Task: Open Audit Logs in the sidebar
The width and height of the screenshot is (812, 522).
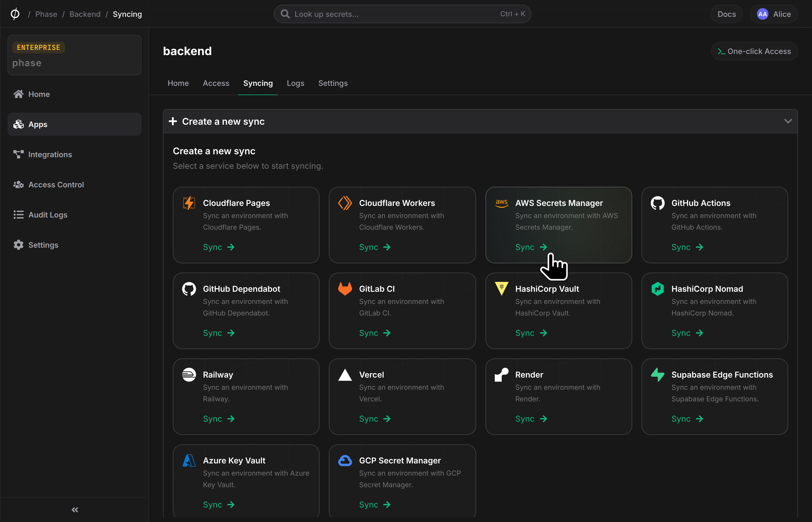Action: click(74, 215)
